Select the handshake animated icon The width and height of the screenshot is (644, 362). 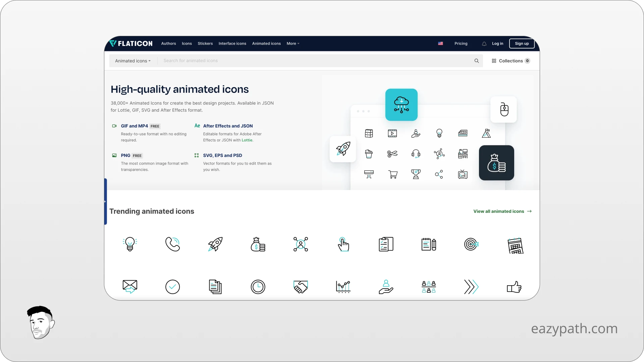point(300,287)
